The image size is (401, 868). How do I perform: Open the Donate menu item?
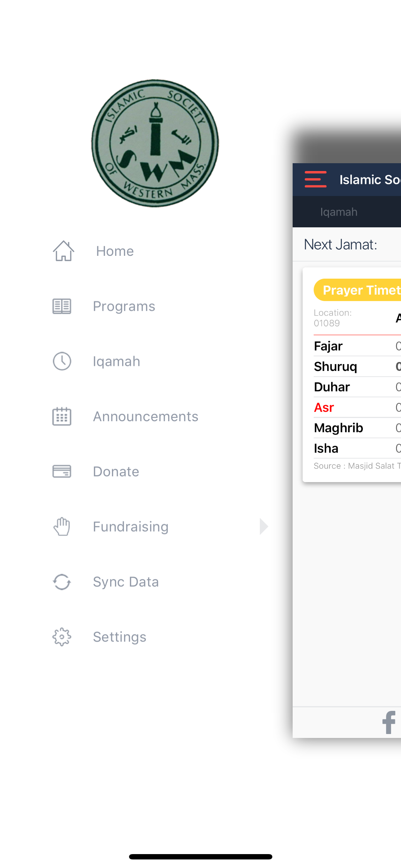116,471
